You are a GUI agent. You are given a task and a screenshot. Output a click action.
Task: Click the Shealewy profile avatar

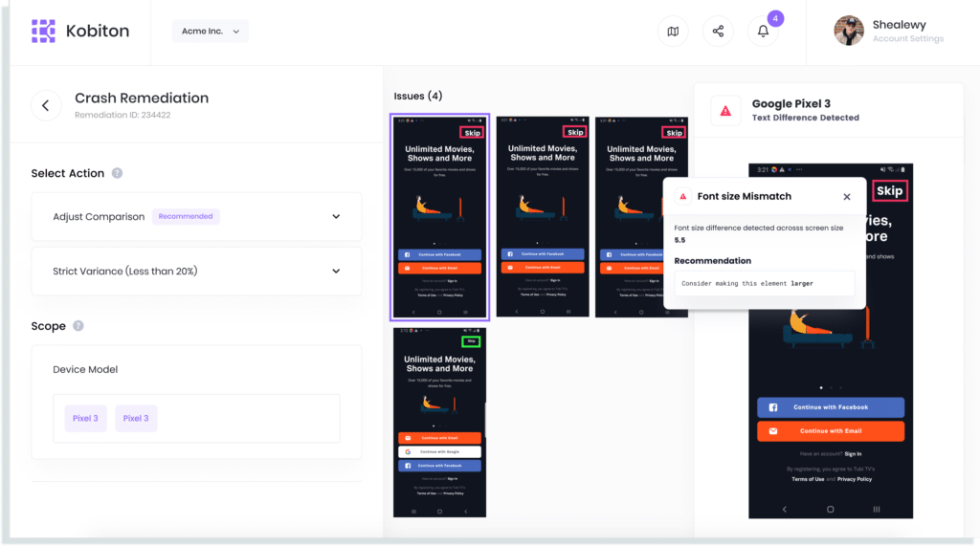click(x=849, y=31)
